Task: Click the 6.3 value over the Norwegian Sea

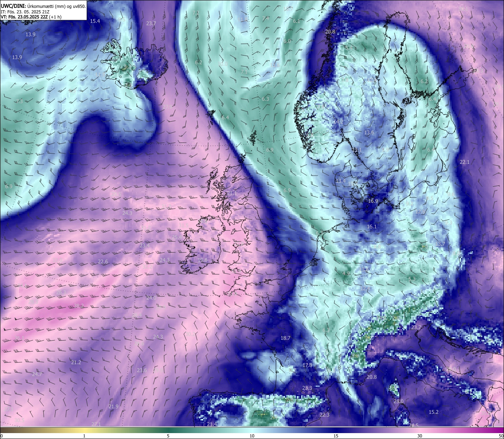Action: pos(265,99)
